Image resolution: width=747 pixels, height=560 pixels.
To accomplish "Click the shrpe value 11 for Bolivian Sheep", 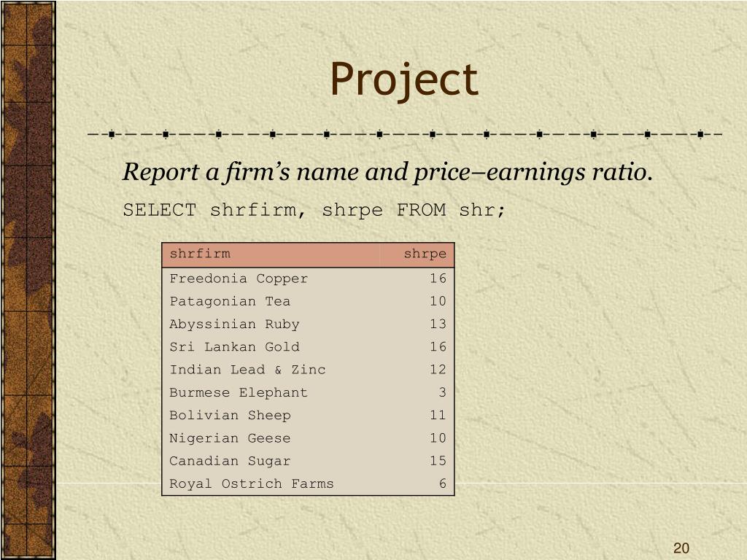I will 438,416.
